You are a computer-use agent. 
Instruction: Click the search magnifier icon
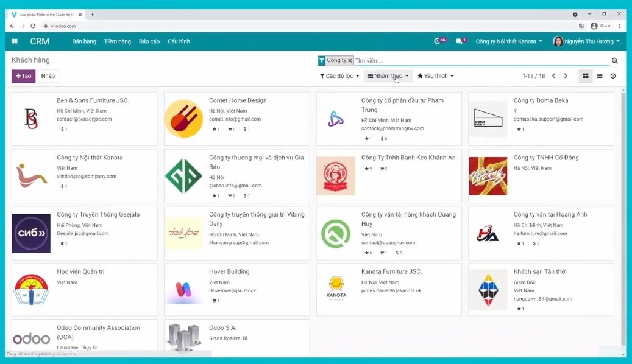point(614,61)
